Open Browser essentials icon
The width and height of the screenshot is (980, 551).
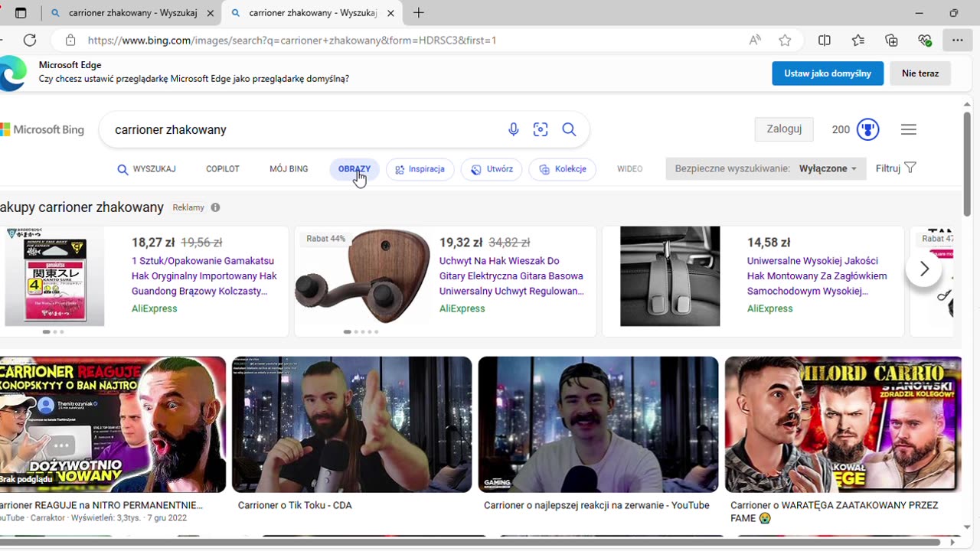tap(925, 40)
